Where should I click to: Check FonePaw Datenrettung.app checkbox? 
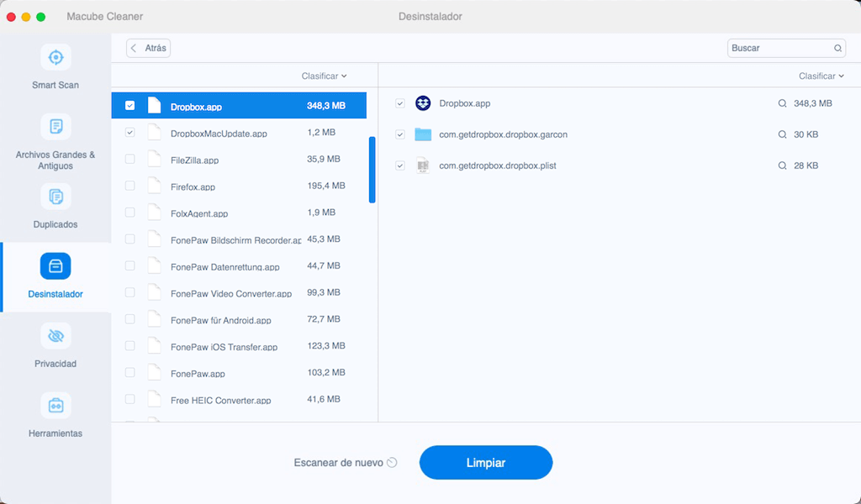click(129, 266)
